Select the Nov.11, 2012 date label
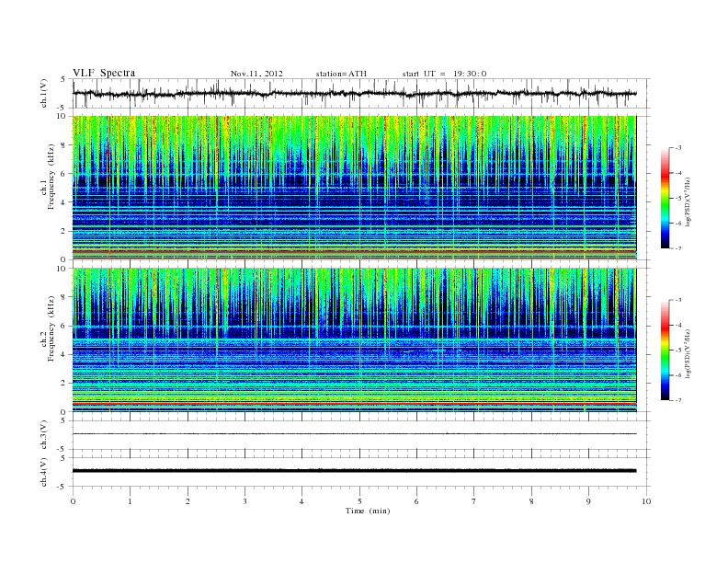728x563 pixels. click(x=256, y=74)
